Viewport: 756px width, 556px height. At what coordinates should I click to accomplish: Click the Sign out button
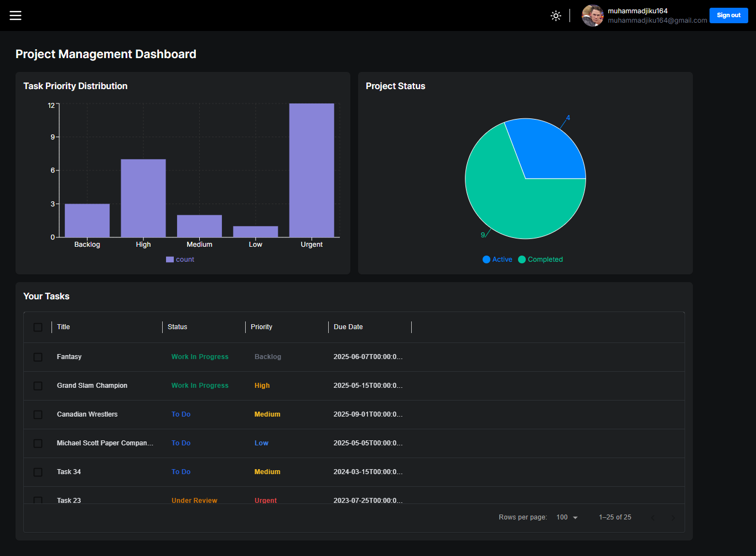(728, 15)
